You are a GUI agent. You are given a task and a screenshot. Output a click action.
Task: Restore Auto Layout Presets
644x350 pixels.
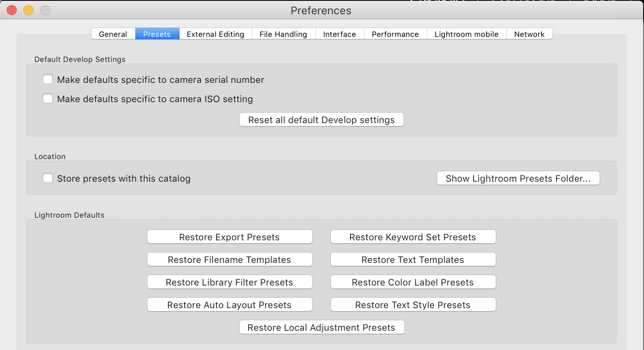(230, 305)
